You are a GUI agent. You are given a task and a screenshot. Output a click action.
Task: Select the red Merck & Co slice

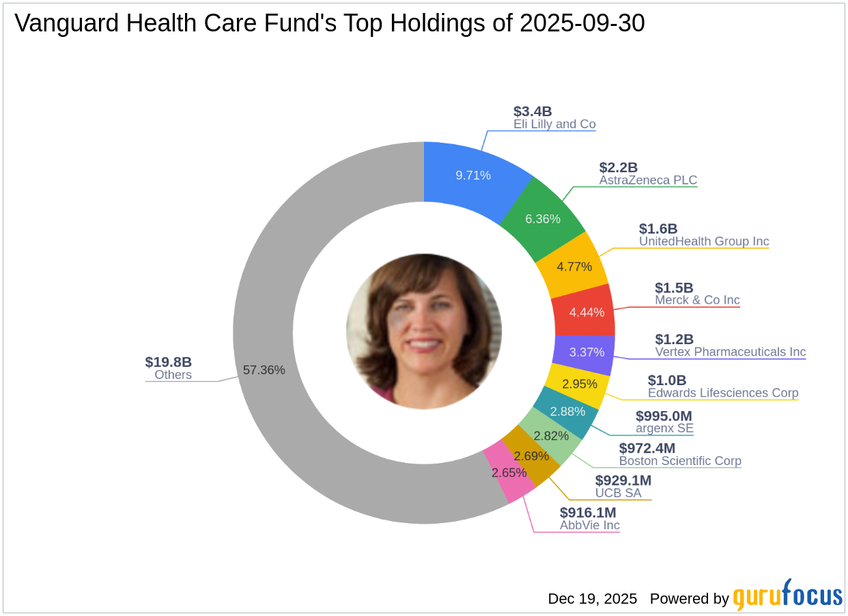(584, 312)
